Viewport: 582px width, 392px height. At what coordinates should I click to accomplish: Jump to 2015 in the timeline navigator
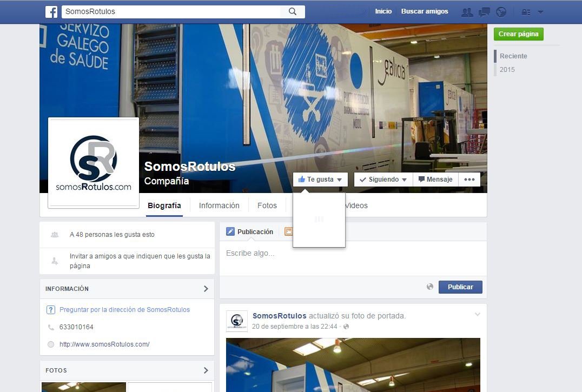click(x=507, y=70)
